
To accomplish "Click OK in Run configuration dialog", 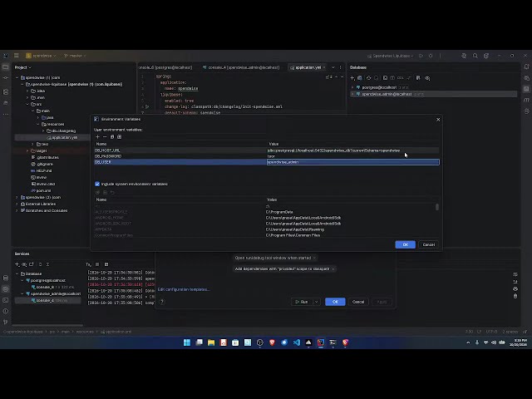I will click(335, 302).
